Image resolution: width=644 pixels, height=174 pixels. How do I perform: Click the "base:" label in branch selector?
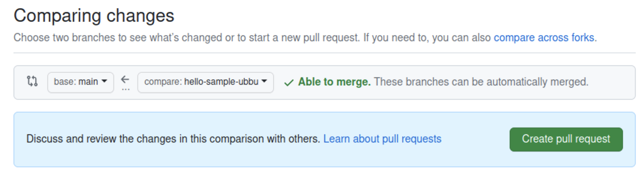click(65, 82)
